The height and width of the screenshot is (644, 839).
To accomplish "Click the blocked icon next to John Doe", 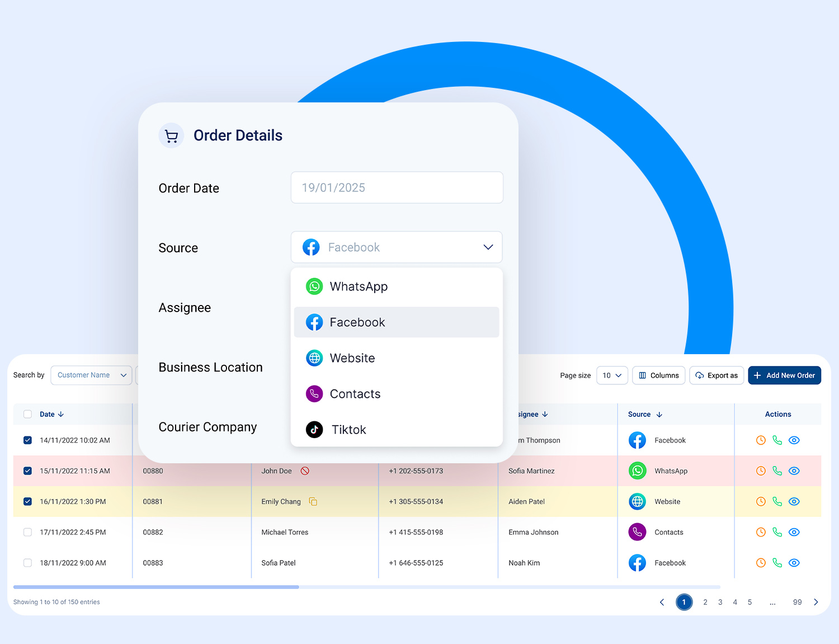I will click(305, 471).
